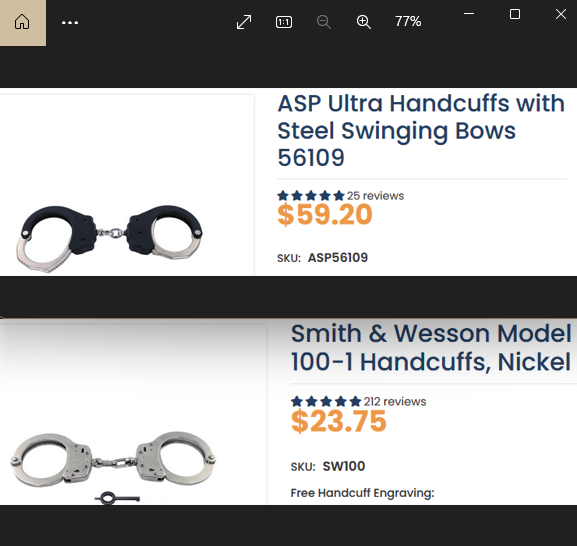The height and width of the screenshot is (546, 577).
Task: Click the 77% zoom level indicator
Action: click(408, 21)
